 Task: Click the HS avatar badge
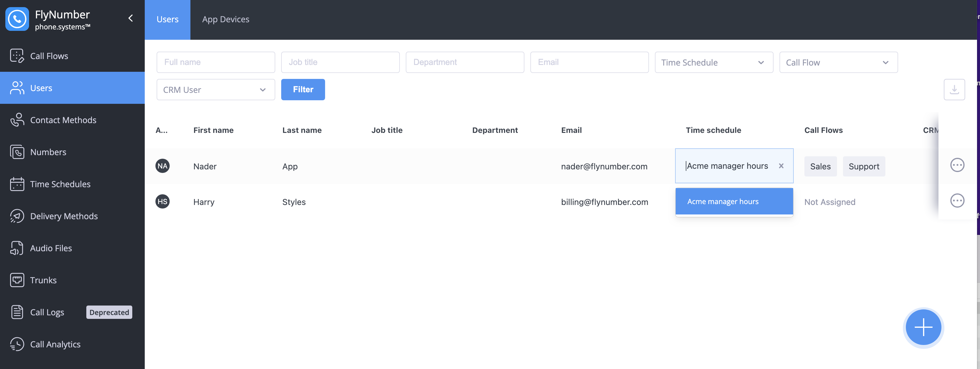pos(163,202)
